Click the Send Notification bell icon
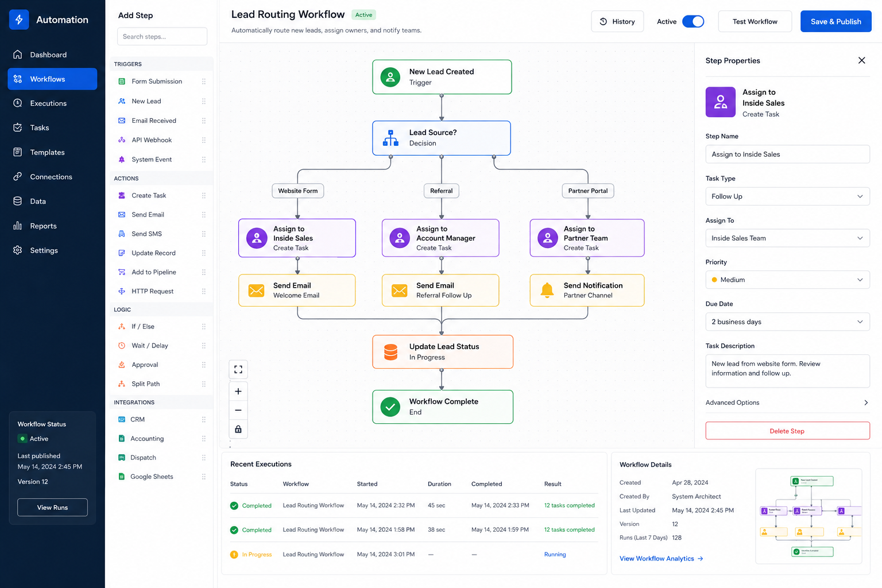 (547, 290)
